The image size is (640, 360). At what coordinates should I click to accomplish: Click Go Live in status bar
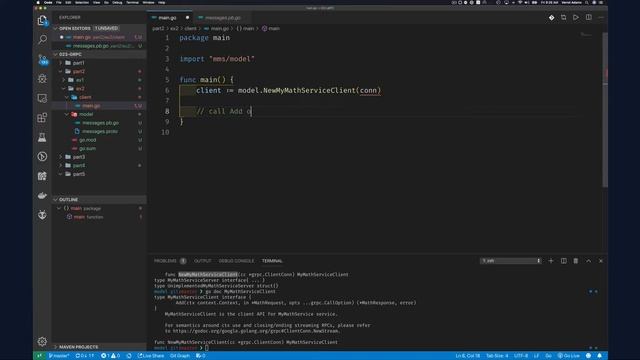[568, 356]
